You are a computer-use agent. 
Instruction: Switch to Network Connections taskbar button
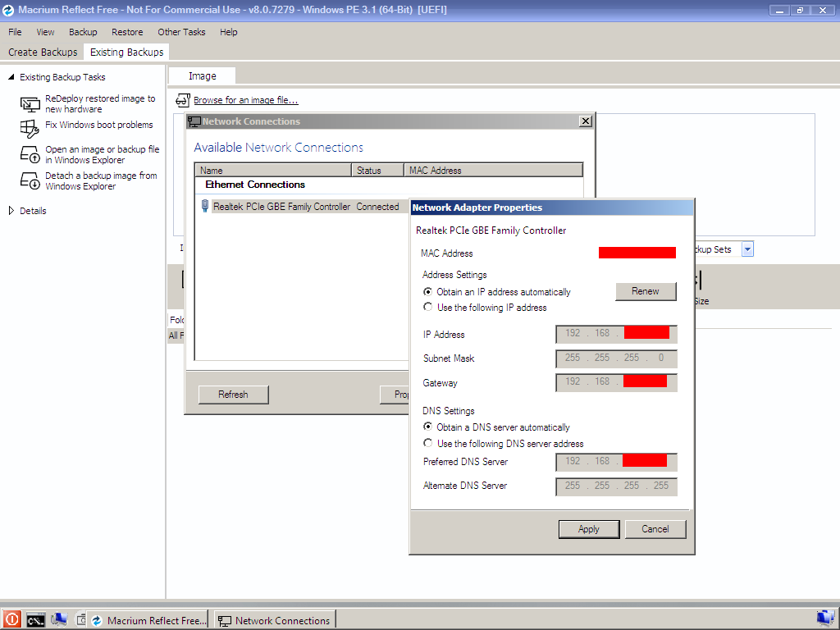pyautogui.click(x=274, y=620)
